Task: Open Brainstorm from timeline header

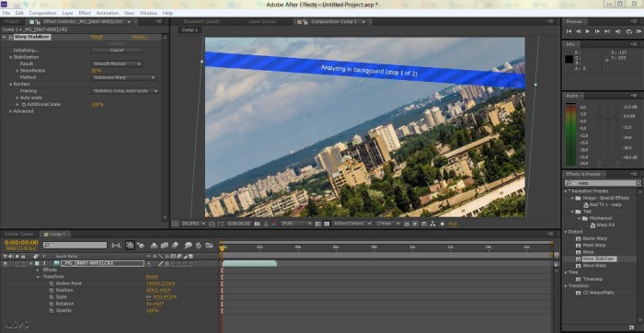Action: [189, 245]
